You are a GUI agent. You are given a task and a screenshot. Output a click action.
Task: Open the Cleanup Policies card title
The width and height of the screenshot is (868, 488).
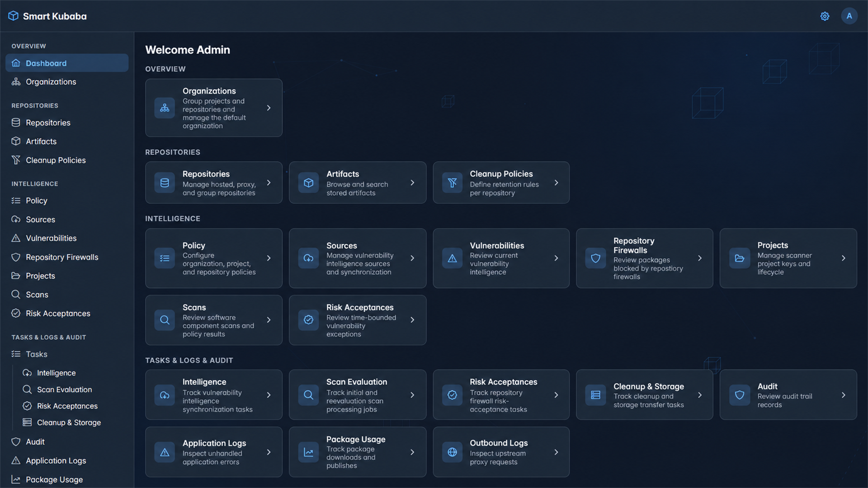point(501,174)
